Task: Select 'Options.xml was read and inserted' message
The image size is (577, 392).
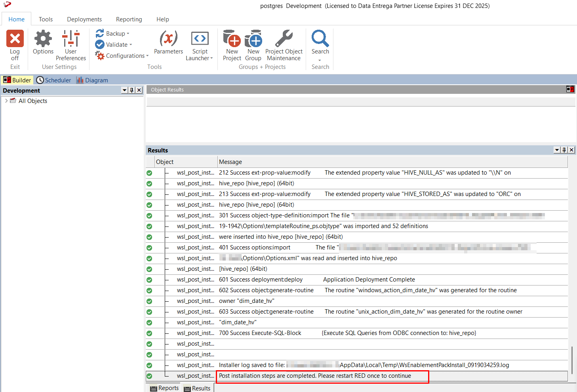Action: [x=308, y=258]
